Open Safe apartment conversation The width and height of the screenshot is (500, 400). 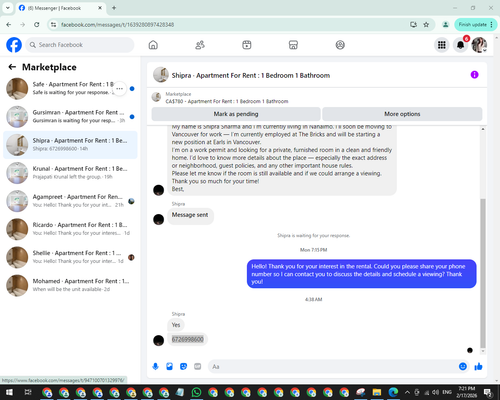pos(70,89)
